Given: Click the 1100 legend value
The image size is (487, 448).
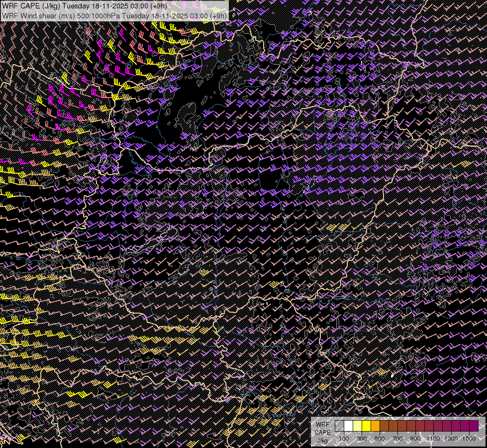Looking at the screenshot, I should 433,439.
